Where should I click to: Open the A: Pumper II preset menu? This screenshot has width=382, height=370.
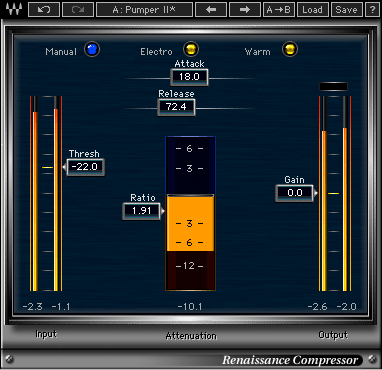click(x=144, y=10)
